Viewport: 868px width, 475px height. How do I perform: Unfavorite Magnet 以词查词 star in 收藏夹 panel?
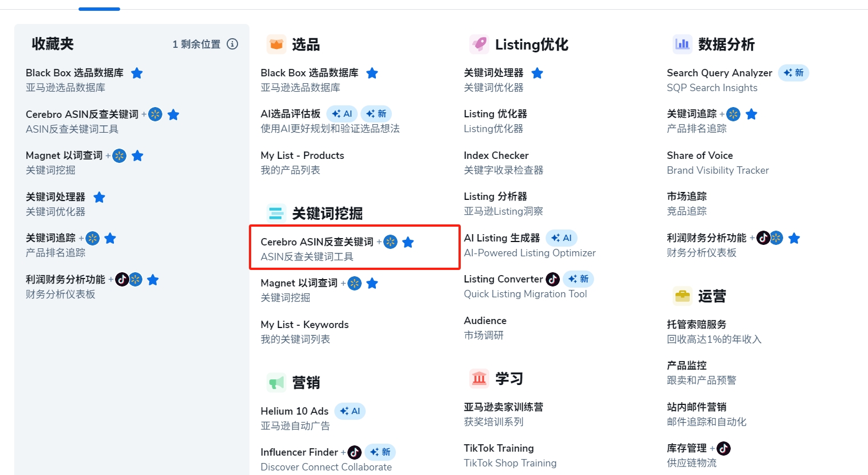(x=137, y=155)
